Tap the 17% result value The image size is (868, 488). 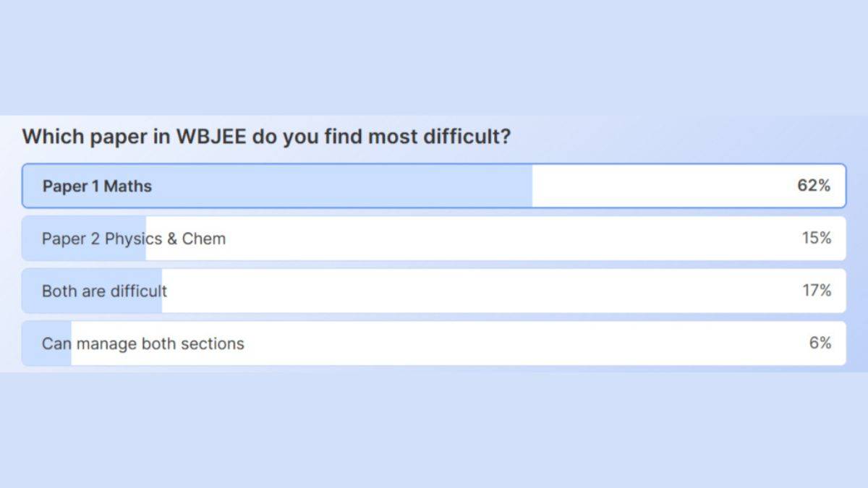coord(816,291)
